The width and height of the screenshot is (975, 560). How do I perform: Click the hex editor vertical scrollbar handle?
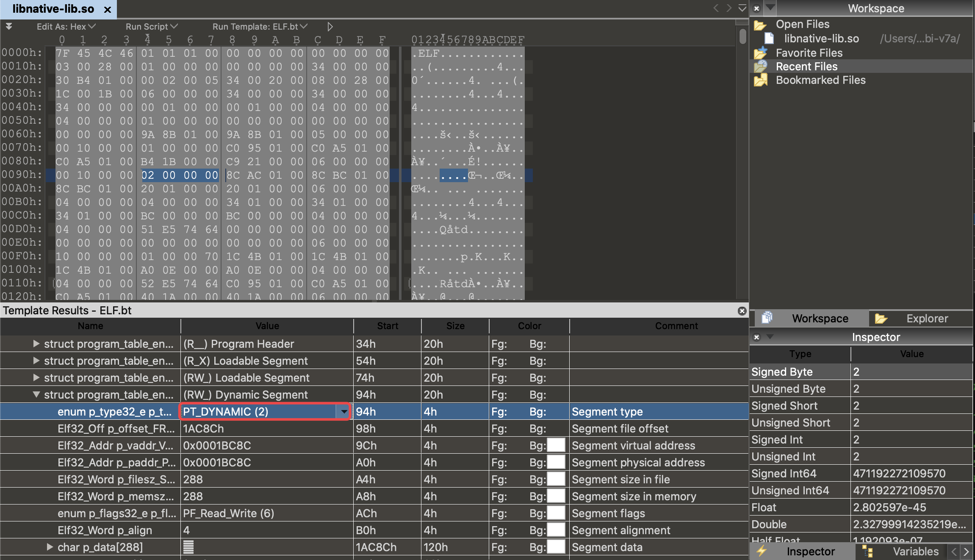point(742,36)
